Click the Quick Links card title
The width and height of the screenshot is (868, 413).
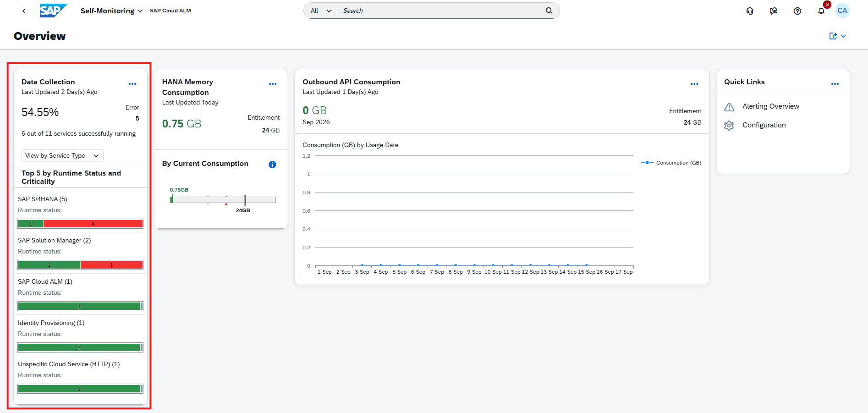tap(744, 82)
